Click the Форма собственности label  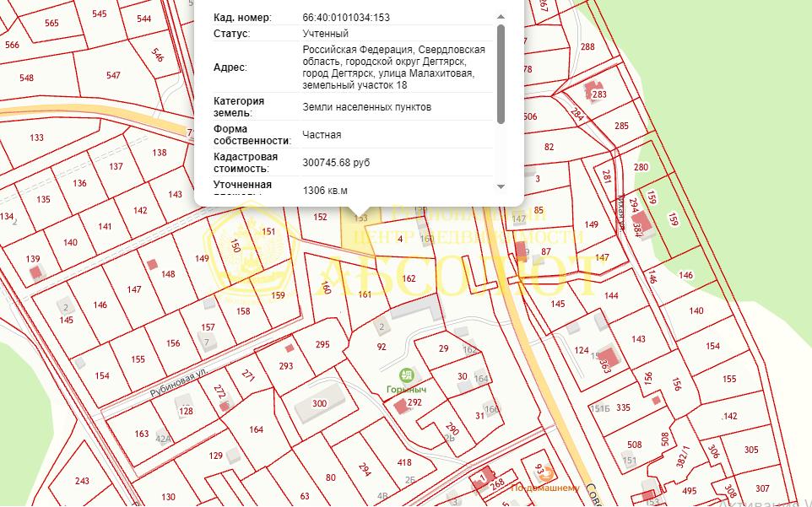pos(252,135)
